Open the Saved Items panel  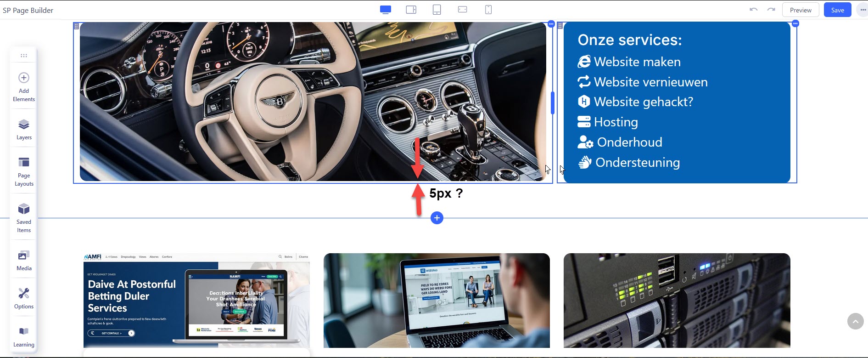[24, 217]
